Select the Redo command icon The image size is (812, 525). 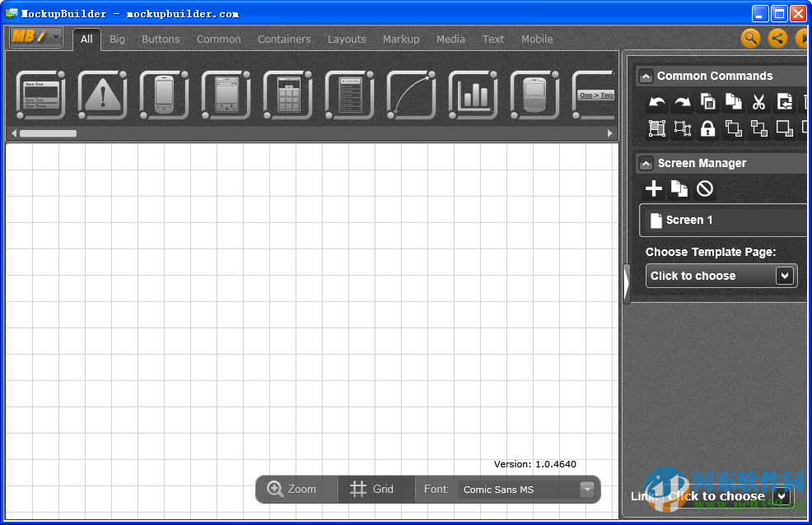coord(682,101)
